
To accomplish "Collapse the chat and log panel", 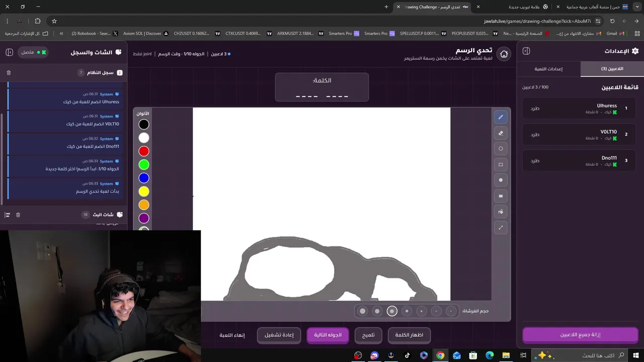I will coord(9,52).
